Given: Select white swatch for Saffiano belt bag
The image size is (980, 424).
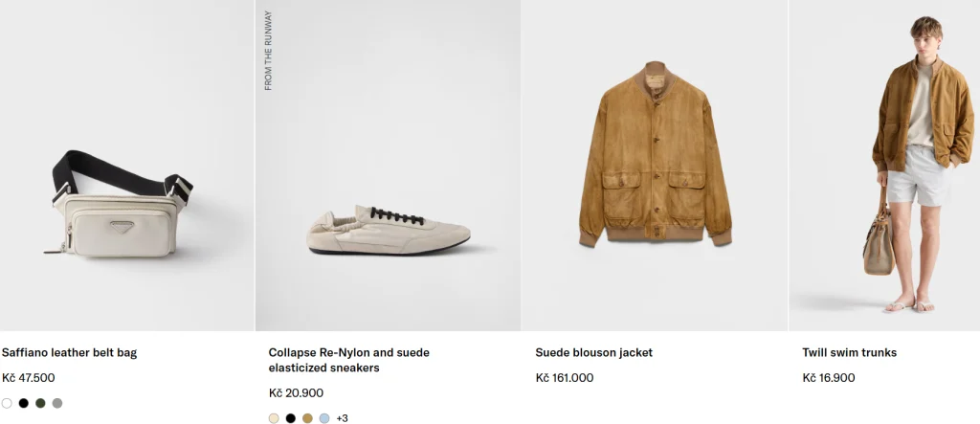Looking at the screenshot, I should [x=7, y=403].
